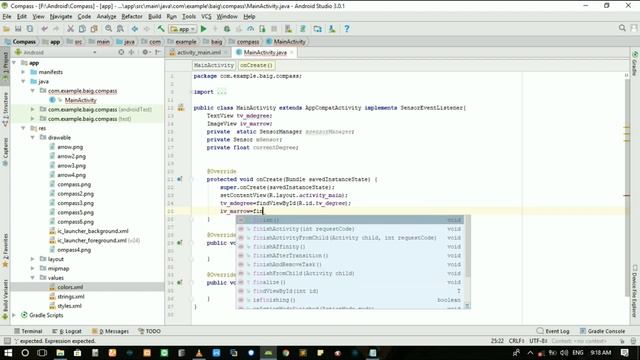Select MainActivity class in project tree
This screenshot has height=360, width=640.
click(x=80, y=100)
